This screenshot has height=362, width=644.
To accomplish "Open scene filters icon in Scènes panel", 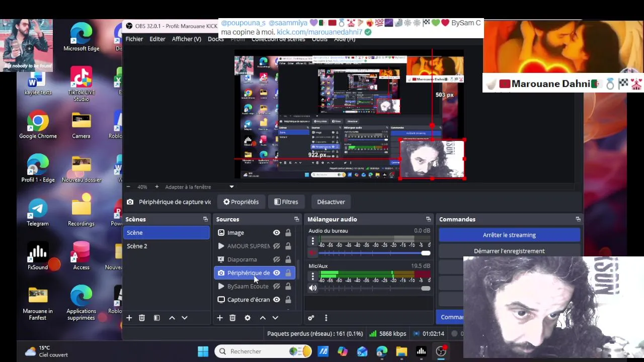I will pos(157,318).
